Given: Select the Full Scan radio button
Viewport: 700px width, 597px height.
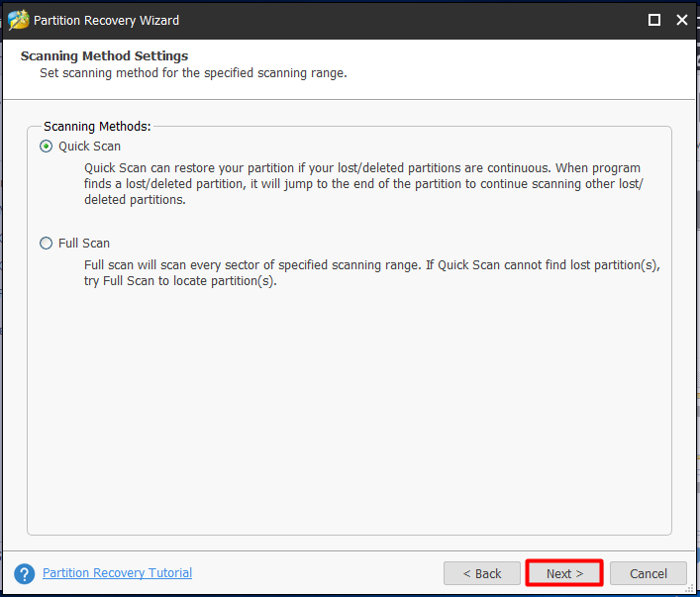Looking at the screenshot, I should 46,243.
